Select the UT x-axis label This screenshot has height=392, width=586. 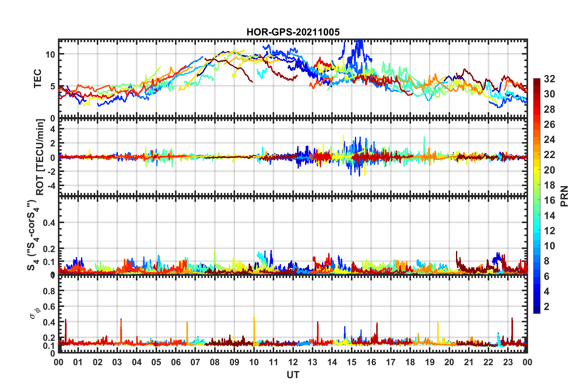pyautogui.click(x=293, y=375)
